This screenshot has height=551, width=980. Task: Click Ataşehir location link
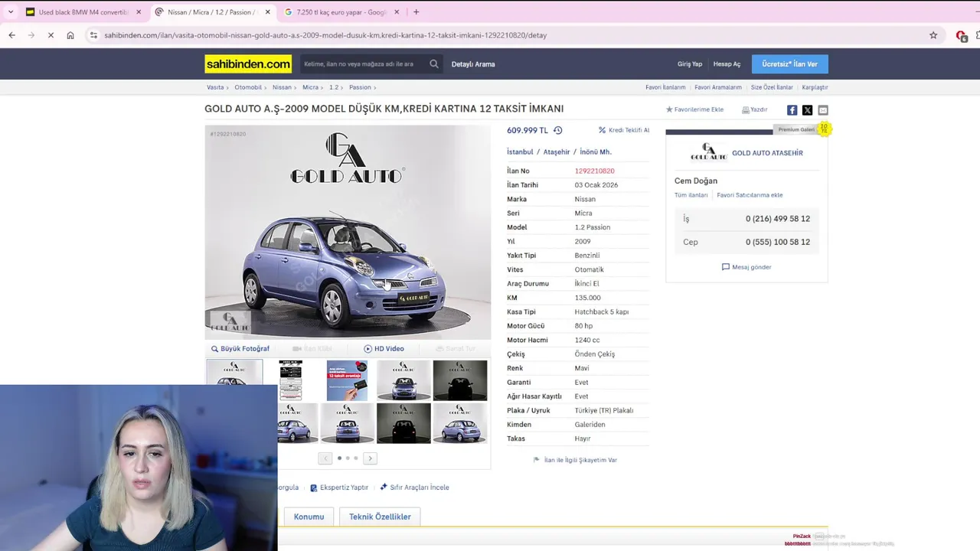point(557,152)
